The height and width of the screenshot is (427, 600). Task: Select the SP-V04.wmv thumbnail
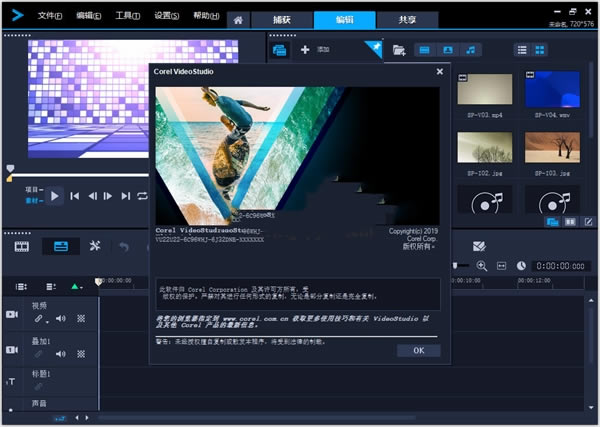[x=552, y=90]
